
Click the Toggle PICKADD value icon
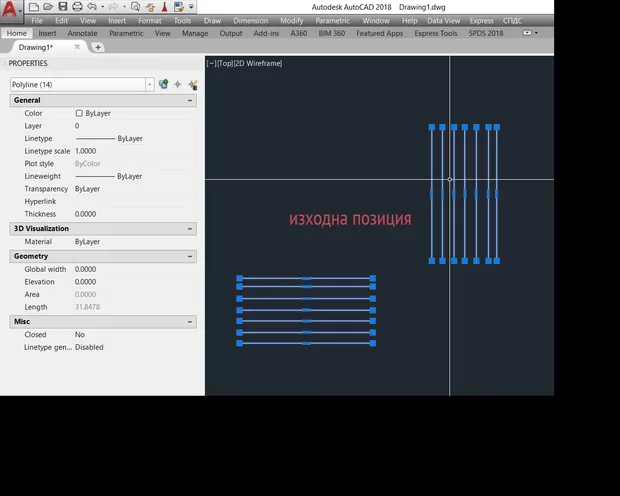163,85
